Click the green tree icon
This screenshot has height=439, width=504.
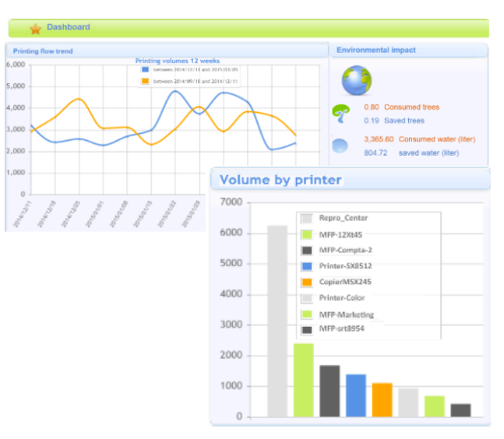point(341,114)
